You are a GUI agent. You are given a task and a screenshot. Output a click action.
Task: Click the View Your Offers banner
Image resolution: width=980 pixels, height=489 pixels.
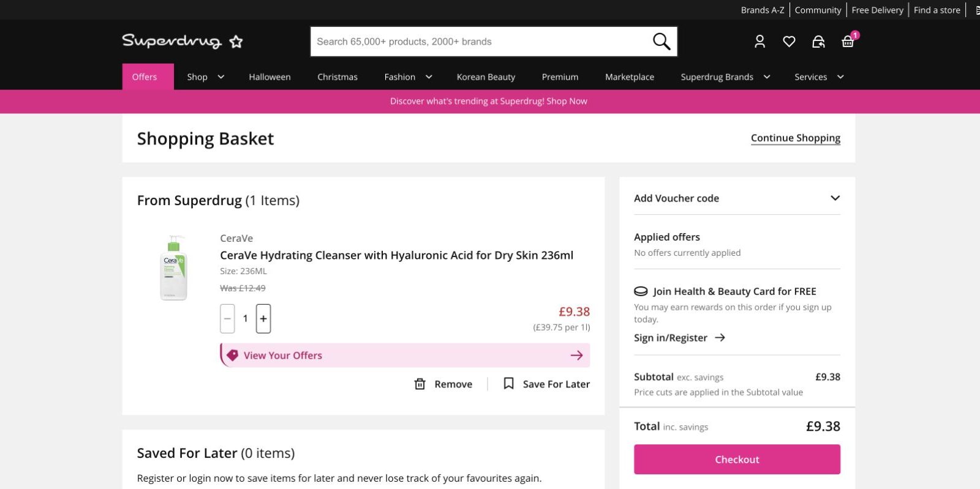tap(405, 356)
